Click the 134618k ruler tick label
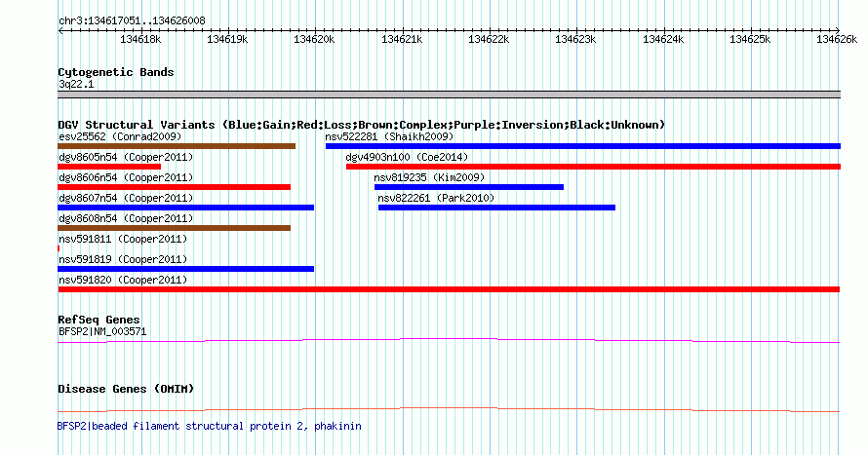Screen dimensions: 868x455 140,40
